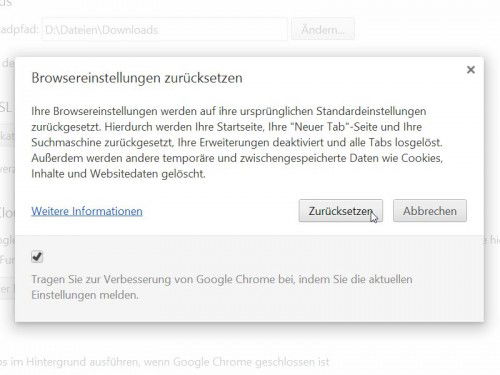Viewport: 500px width, 375px height.
Task: Click the Ändern button behind the dialog
Action: 323,30
